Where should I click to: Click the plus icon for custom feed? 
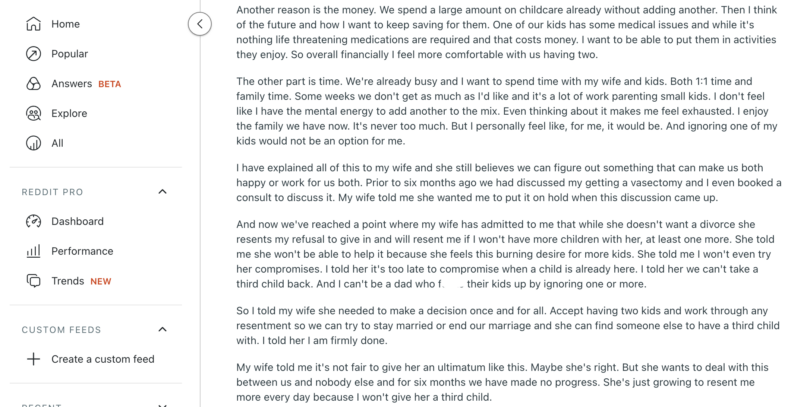pos(33,359)
